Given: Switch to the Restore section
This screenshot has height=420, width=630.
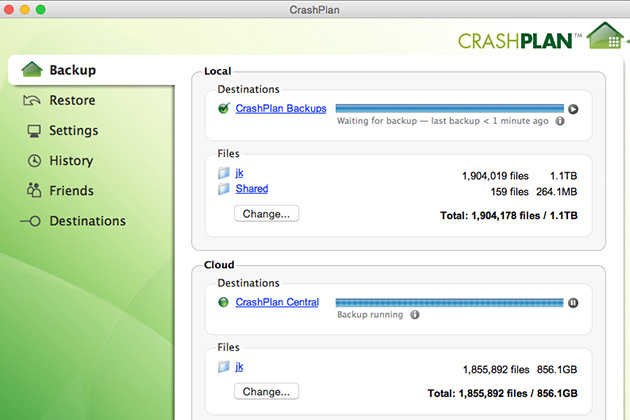Looking at the screenshot, I should tap(72, 100).
